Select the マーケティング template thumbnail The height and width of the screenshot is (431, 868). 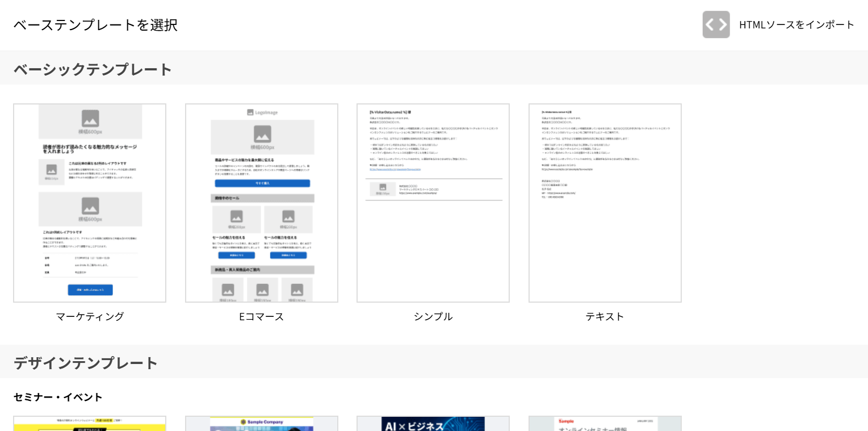(90, 203)
